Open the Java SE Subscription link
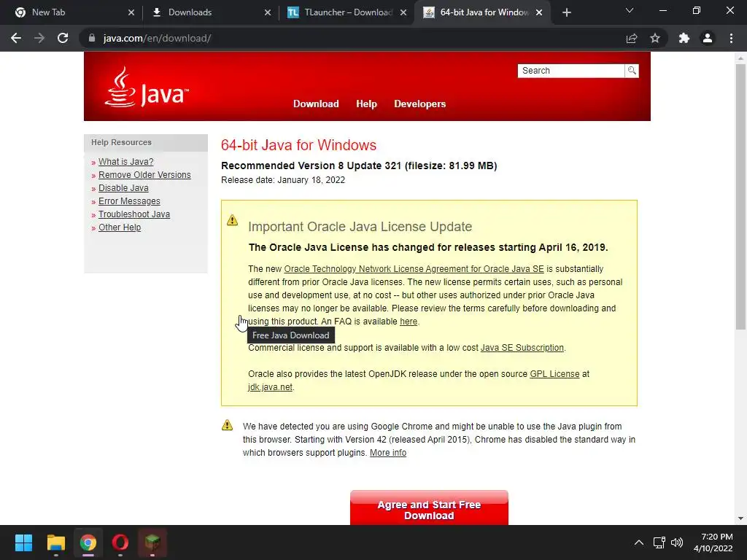The height and width of the screenshot is (560, 747). [522, 348]
